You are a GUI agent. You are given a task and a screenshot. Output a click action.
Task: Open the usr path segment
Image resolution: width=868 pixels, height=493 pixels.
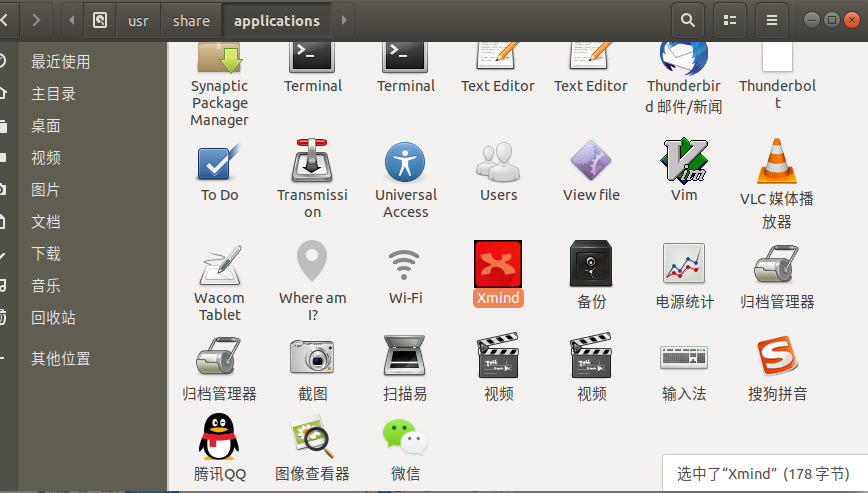[138, 21]
